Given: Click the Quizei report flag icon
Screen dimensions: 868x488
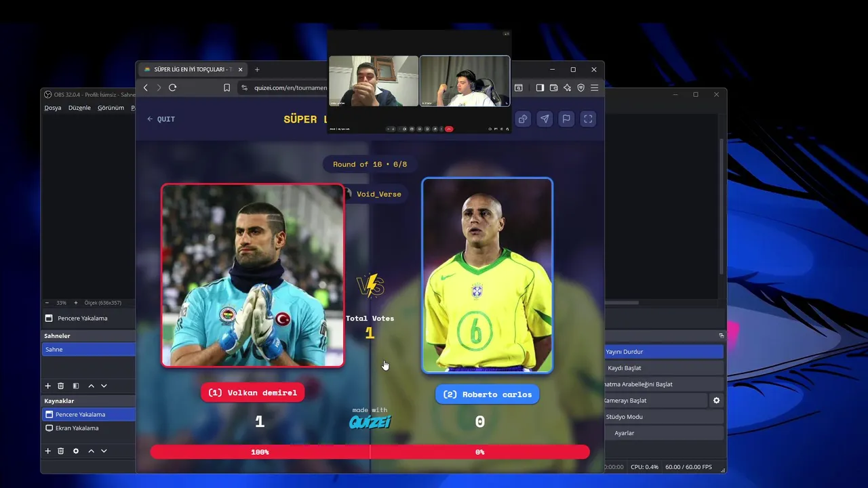Looking at the screenshot, I should pyautogui.click(x=566, y=119).
